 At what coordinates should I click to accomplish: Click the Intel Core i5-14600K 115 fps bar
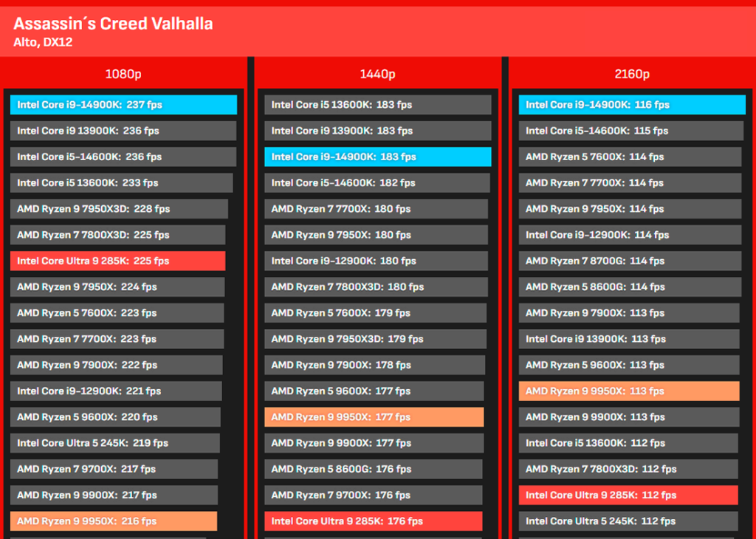pyautogui.click(x=631, y=131)
